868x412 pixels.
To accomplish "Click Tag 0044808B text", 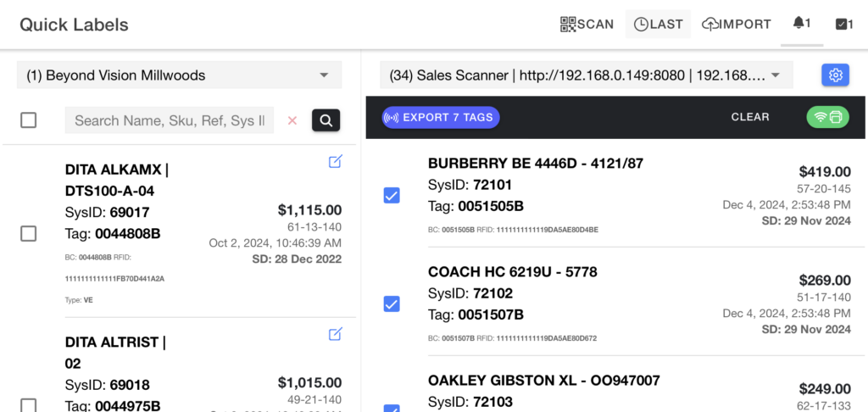I will [x=113, y=234].
